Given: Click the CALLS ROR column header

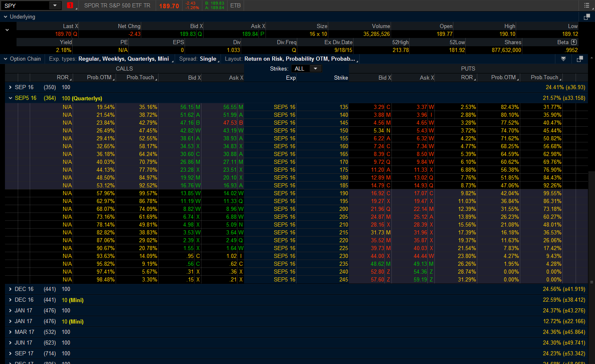Looking at the screenshot, I should tap(63, 78).
